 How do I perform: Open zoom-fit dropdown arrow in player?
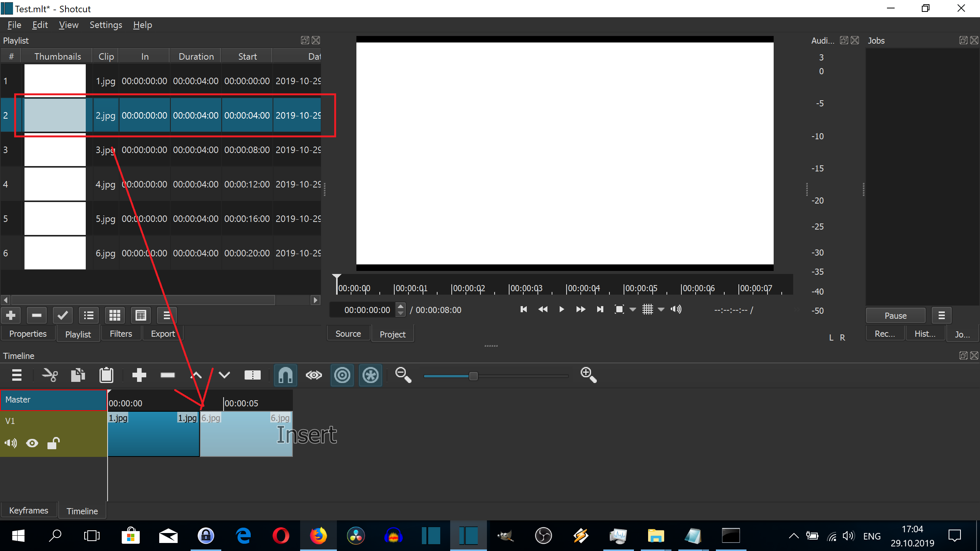tap(633, 310)
